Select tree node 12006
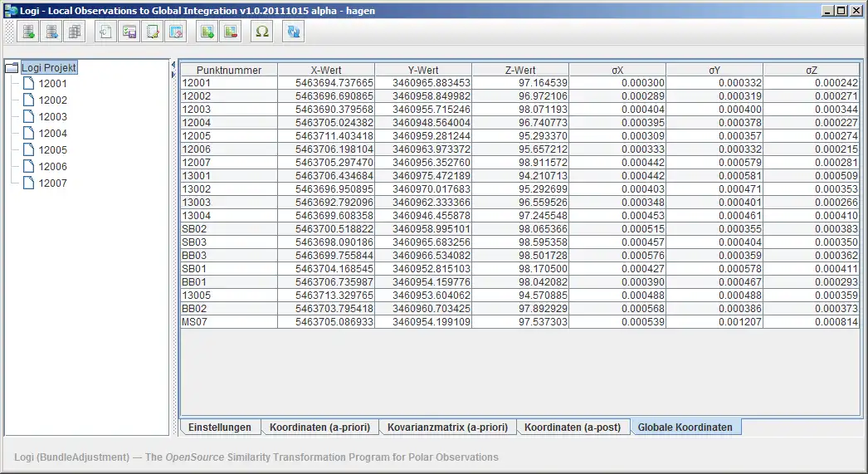Screen dimensions: 868x474 pos(52,167)
